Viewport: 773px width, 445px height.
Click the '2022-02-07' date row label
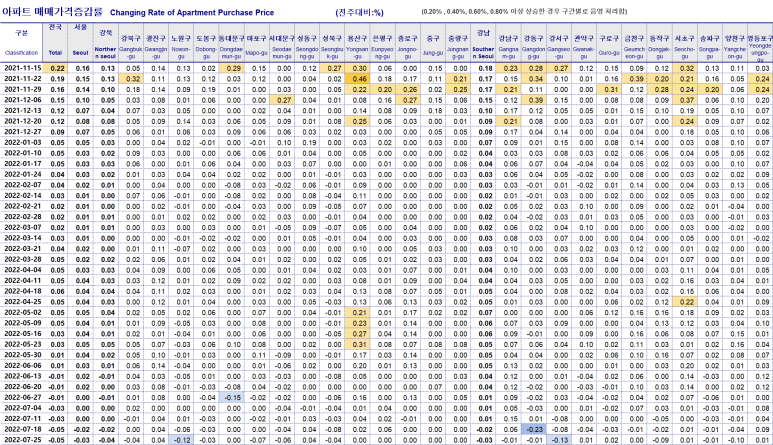click(x=22, y=185)
